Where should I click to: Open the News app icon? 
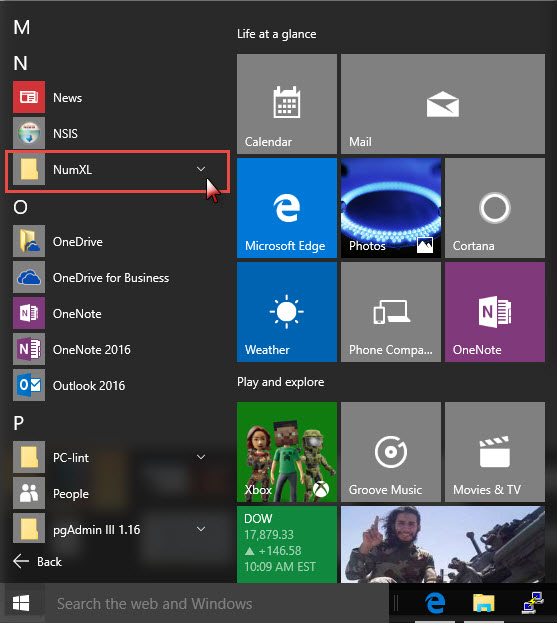[29, 97]
